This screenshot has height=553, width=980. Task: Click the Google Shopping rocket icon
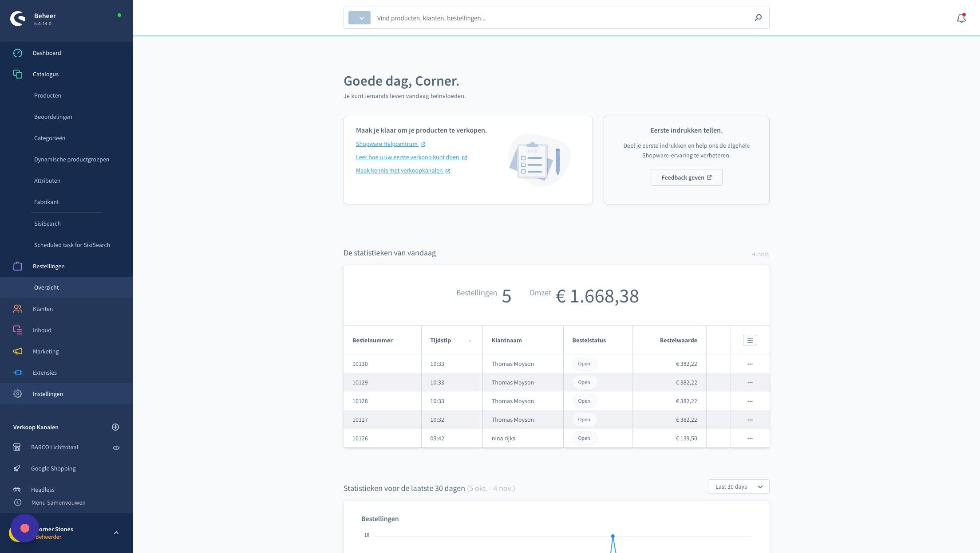[x=17, y=468]
